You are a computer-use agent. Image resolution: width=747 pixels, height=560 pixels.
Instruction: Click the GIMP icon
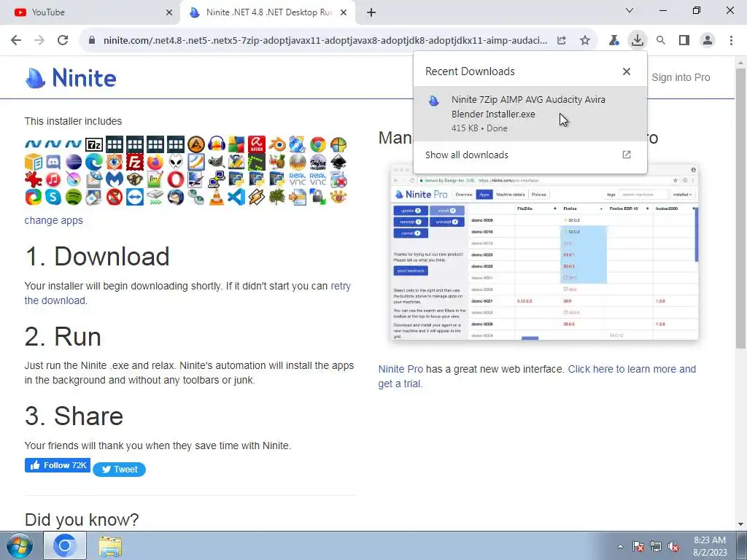[x=216, y=162]
